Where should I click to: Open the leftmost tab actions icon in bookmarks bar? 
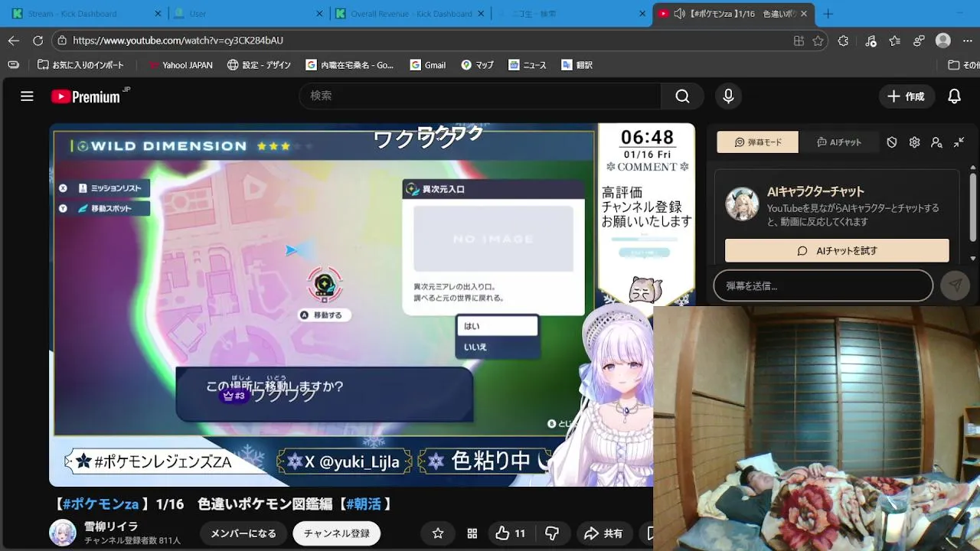pos(13,65)
